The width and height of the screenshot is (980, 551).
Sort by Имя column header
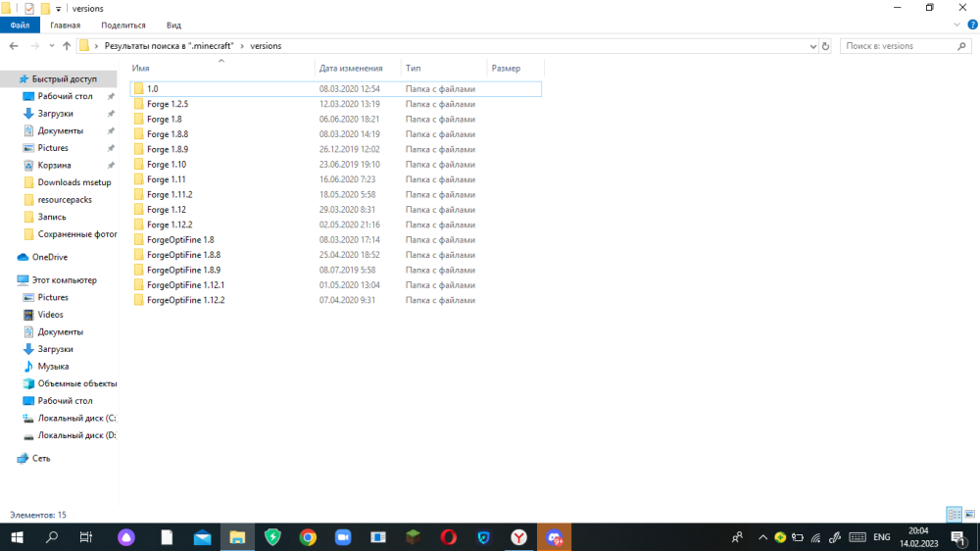pyautogui.click(x=221, y=68)
